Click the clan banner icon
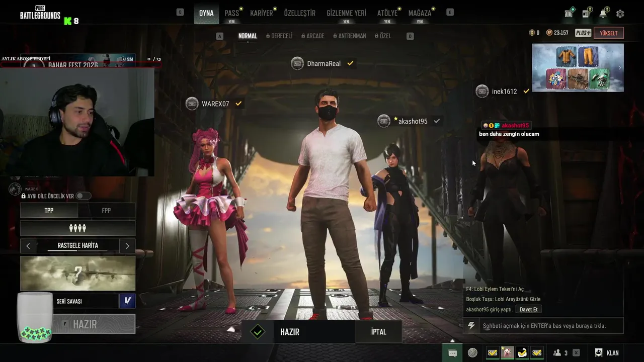Screen dimensions: 644x362 (x=599, y=353)
